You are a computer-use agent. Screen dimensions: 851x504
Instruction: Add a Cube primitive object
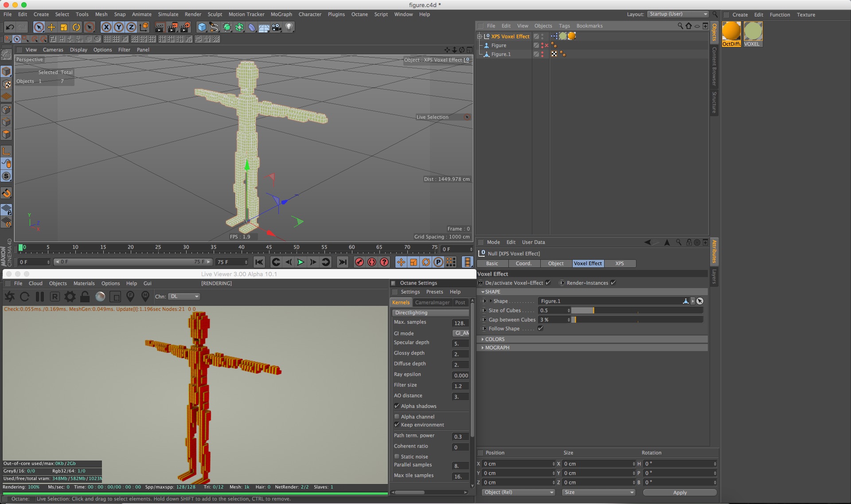coord(202,27)
